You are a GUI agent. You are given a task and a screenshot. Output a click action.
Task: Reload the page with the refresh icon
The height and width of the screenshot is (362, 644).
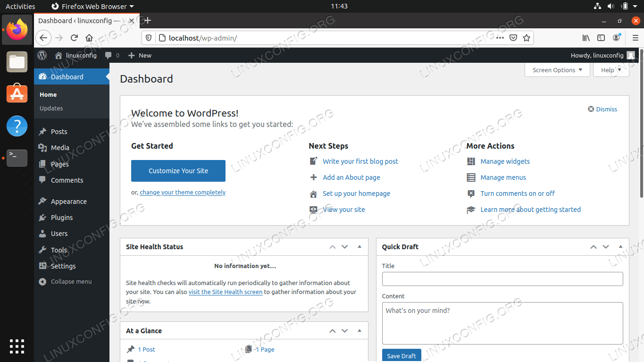(x=74, y=38)
